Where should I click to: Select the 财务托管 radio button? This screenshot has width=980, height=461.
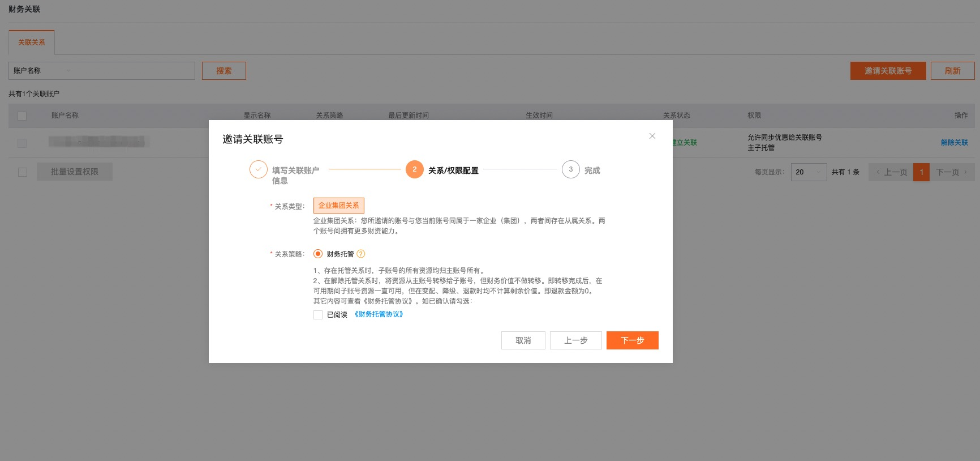(318, 254)
